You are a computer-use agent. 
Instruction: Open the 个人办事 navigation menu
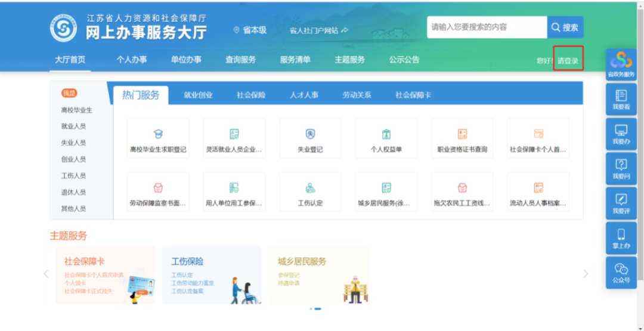click(132, 60)
